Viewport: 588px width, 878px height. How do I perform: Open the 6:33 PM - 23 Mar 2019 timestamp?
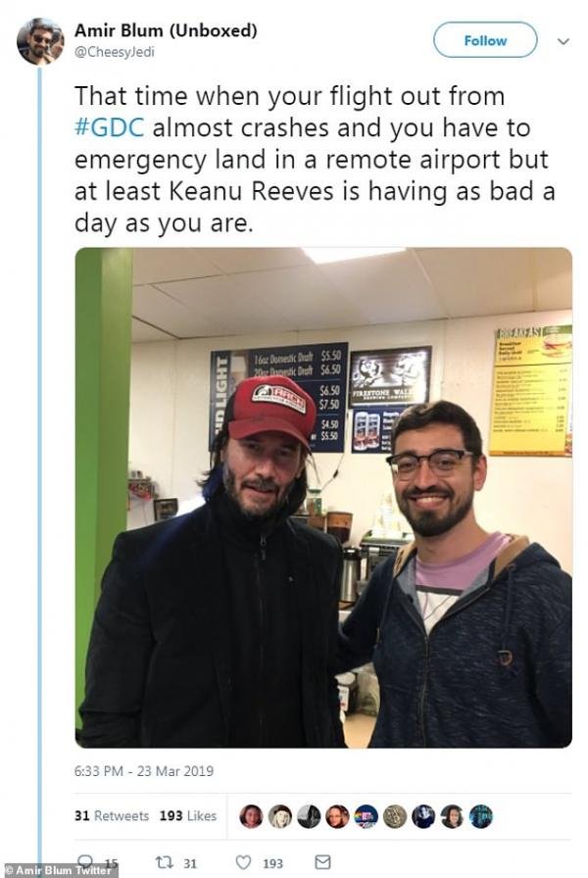tap(144, 771)
